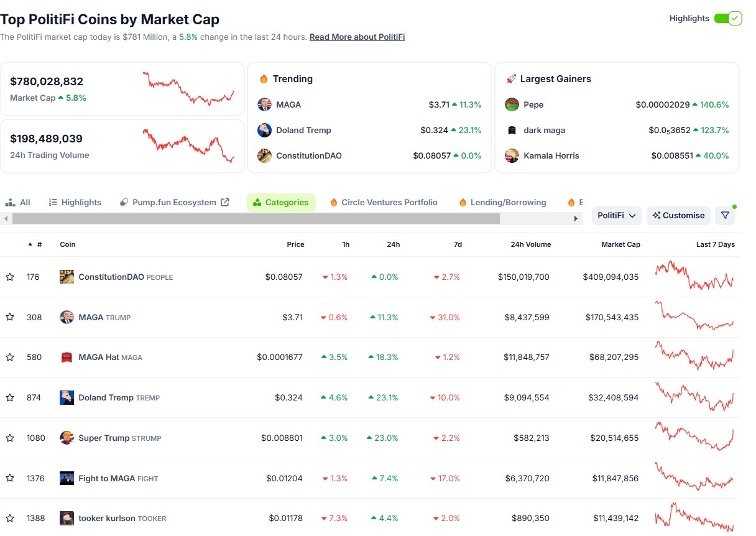Open ConstitutionDAO PEOPLE coin page
The height and width of the screenshot is (536, 756).
[126, 277]
